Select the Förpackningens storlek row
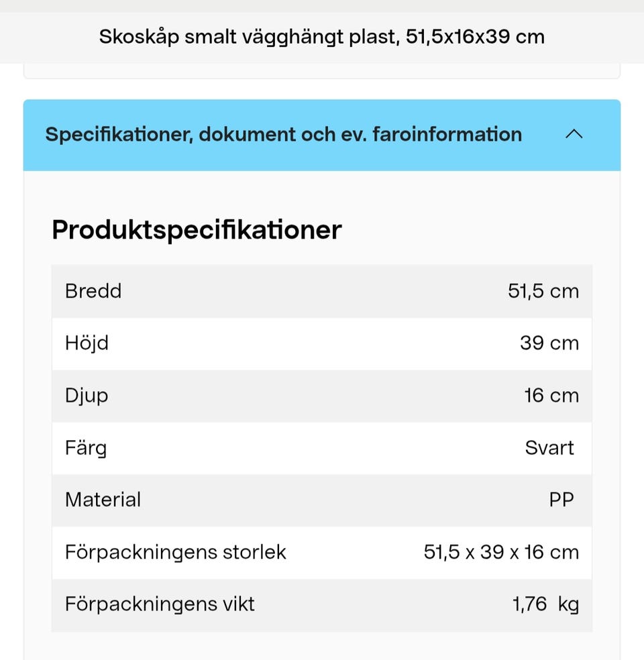 pos(322,552)
